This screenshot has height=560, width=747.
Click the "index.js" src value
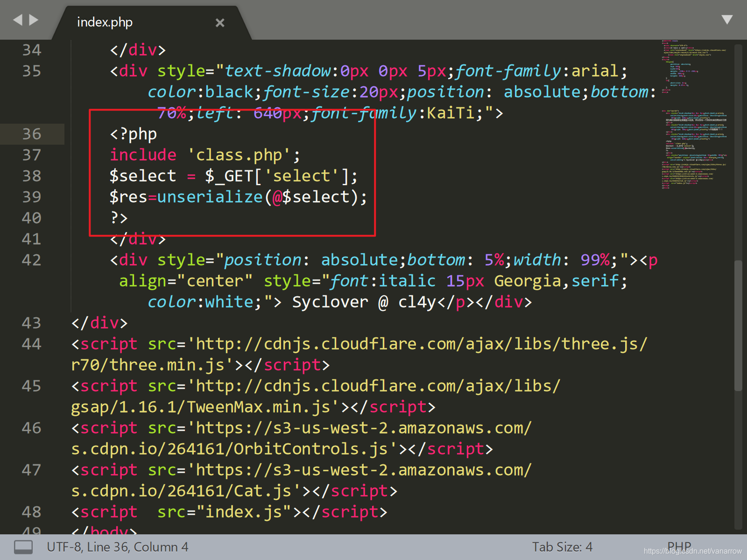[244, 512]
